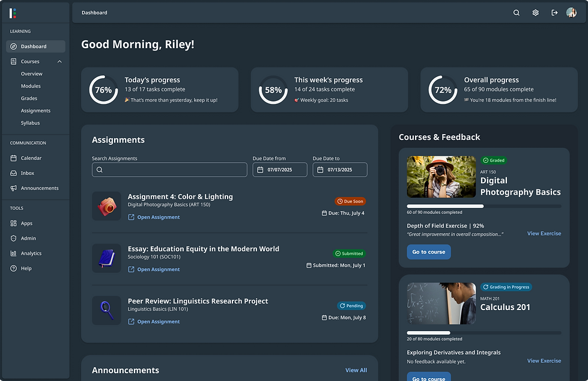Image resolution: width=588 pixels, height=381 pixels.
Task: Click the app logo in sidebar
Action: (13, 13)
